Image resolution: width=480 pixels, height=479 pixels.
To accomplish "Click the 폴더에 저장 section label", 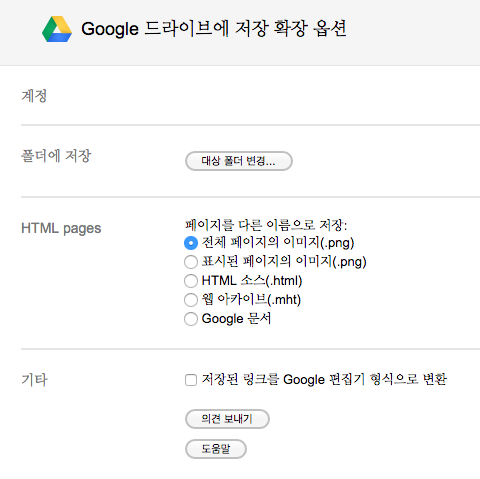I will (x=56, y=156).
